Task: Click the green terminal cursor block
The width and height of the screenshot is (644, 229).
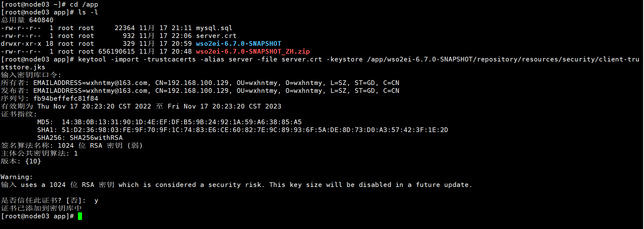Action: tap(80, 216)
